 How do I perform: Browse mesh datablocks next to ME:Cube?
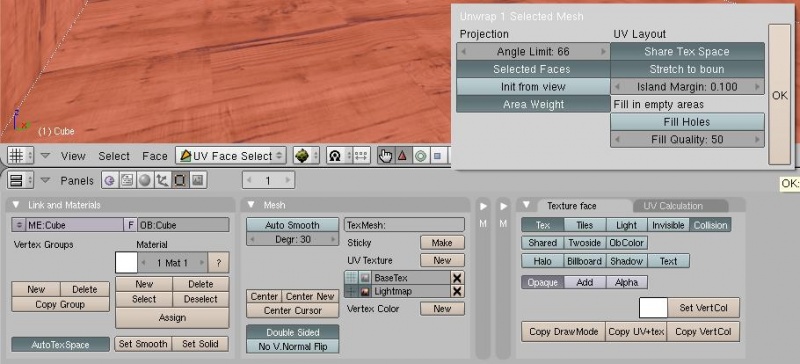point(19,225)
